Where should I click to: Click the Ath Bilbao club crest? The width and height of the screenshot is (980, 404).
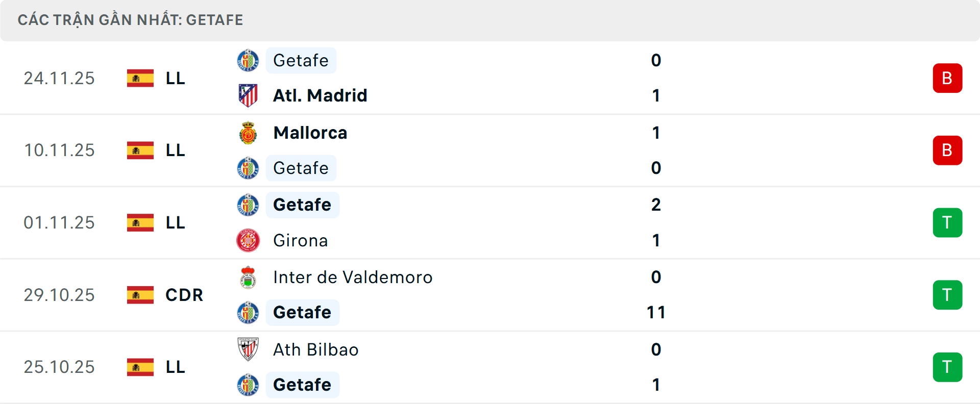248,349
